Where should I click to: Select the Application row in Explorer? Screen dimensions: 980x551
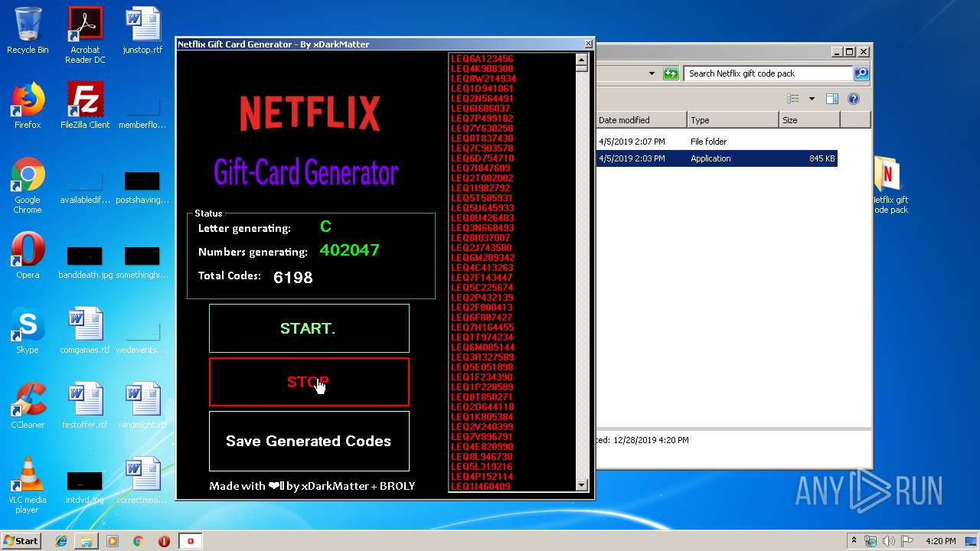(717, 158)
